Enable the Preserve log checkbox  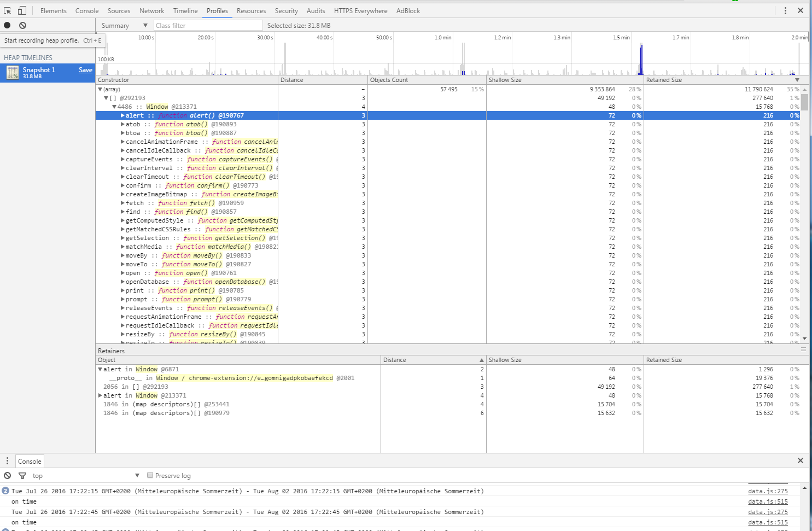point(150,476)
